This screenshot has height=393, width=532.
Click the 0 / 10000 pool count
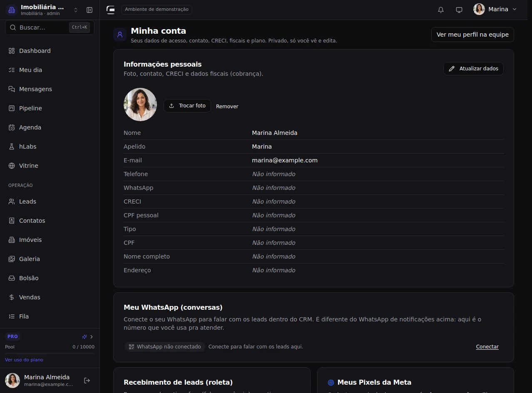[x=83, y=347]
